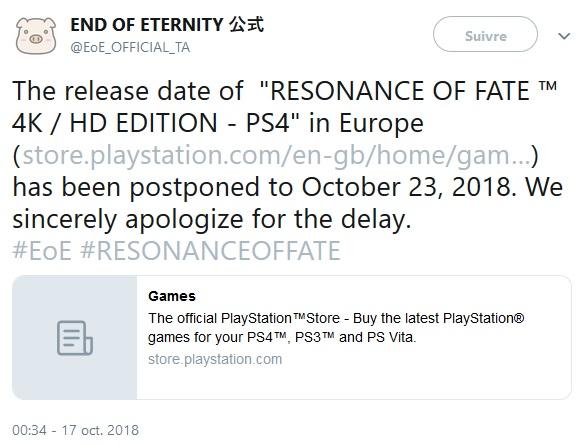Image resolution: width=583 pixels, height=444 pixels.
Task: Click the gray card thumbnail area
Action: (x=75, y=338)
